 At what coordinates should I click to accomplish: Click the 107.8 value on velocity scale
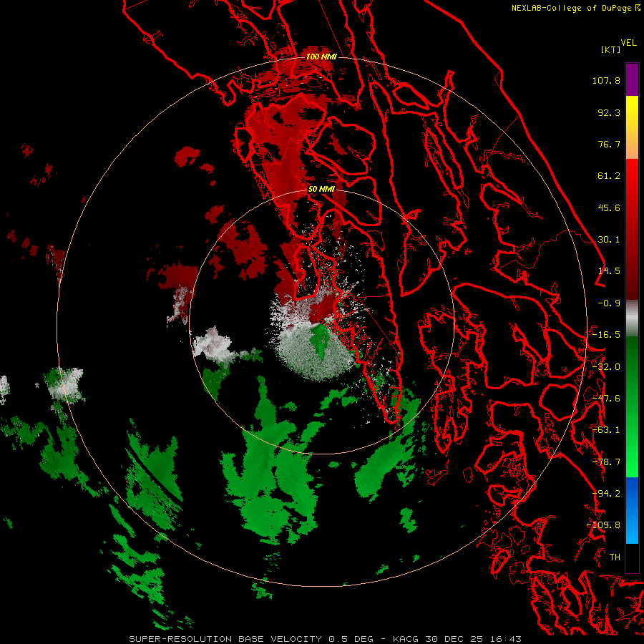click(x=606, y=80)
